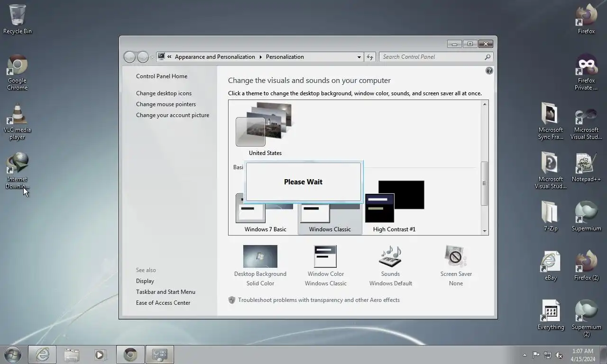Go forward with the Forward button

(143, 57)
